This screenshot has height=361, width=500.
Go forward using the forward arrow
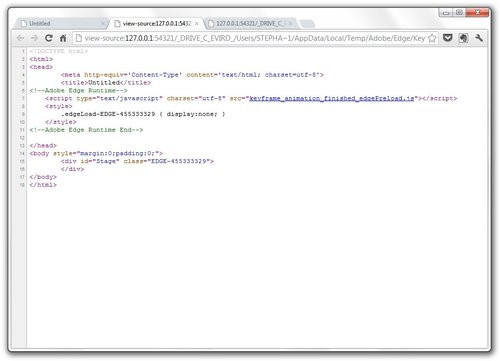[34, 38]
